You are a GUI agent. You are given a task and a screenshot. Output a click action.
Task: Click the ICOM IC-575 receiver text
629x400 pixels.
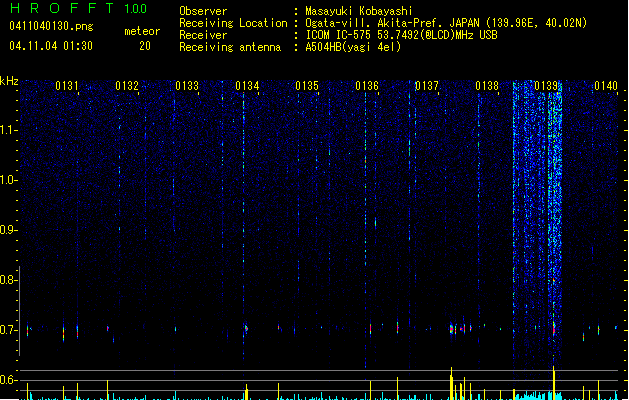(x=401, y=35)
